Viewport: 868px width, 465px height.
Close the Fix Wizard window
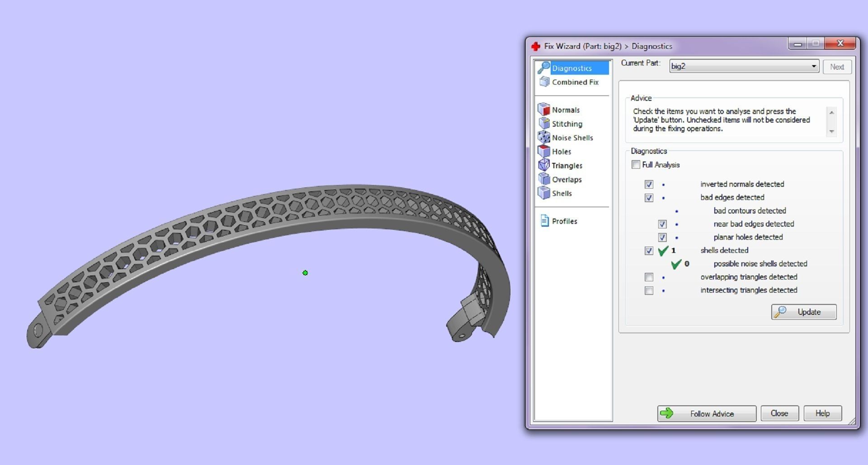click(x=840, y=43)
